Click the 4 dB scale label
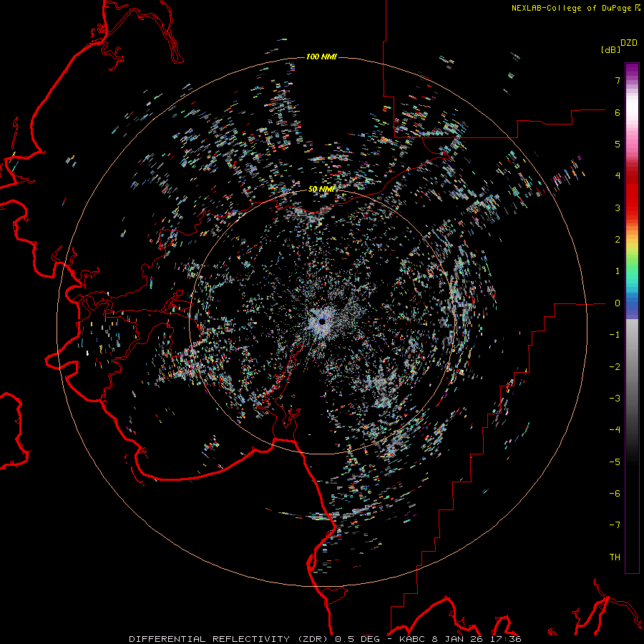Screen dimensions: 644x644 [x=618, y=176]
